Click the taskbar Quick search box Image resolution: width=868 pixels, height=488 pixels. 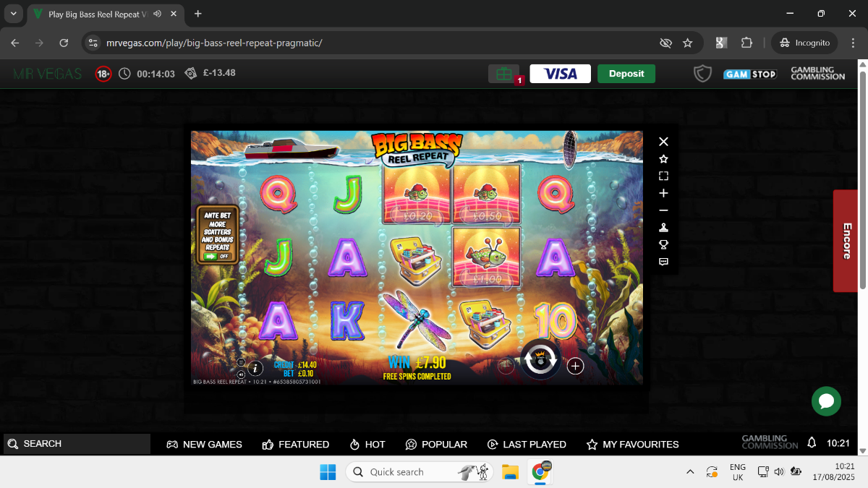(420, 472)
